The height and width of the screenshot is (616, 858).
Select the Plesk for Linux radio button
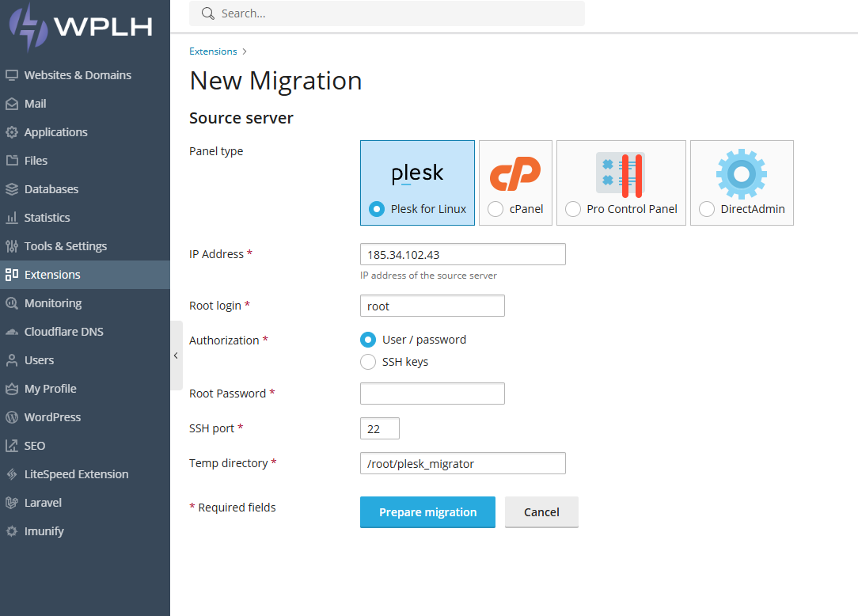pyautogui.click(x=377, y=209)
